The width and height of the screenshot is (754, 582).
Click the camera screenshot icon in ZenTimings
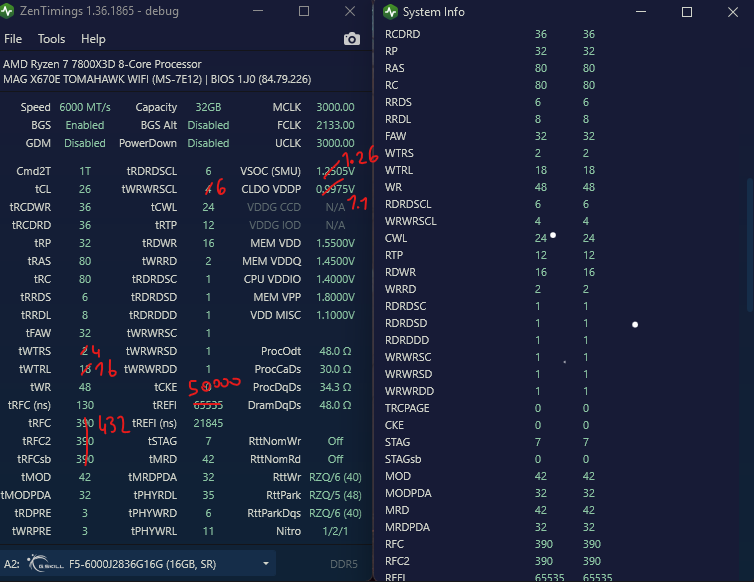[352, 39]
